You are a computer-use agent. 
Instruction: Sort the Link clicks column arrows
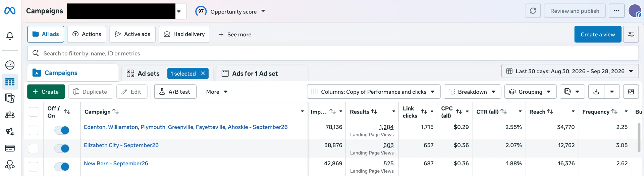coord(424,112)
